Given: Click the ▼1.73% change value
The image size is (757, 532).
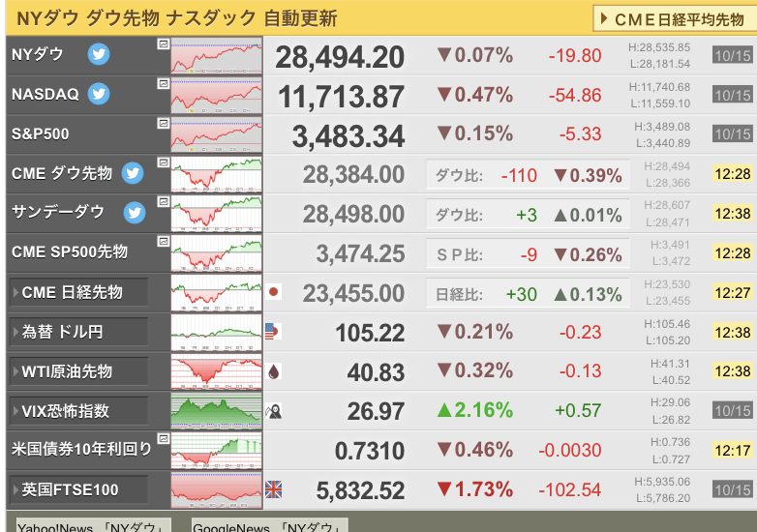Looking at the screenshot, I should (474, 489).
